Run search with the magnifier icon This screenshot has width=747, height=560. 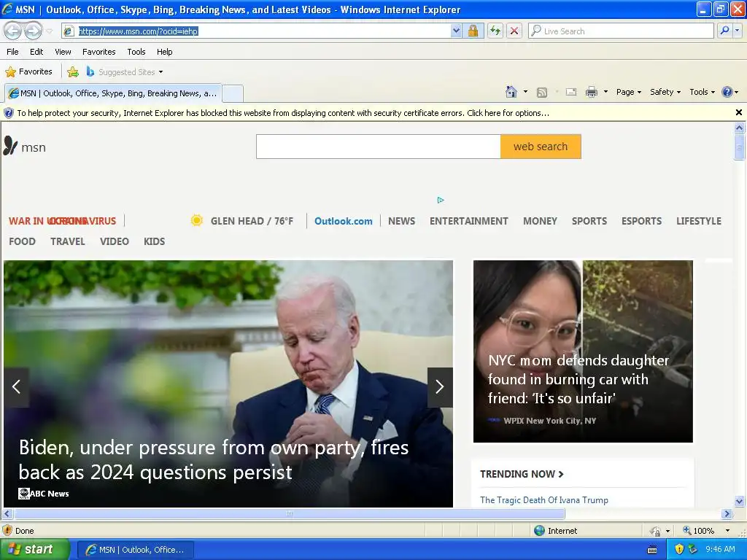coord(724,31)
